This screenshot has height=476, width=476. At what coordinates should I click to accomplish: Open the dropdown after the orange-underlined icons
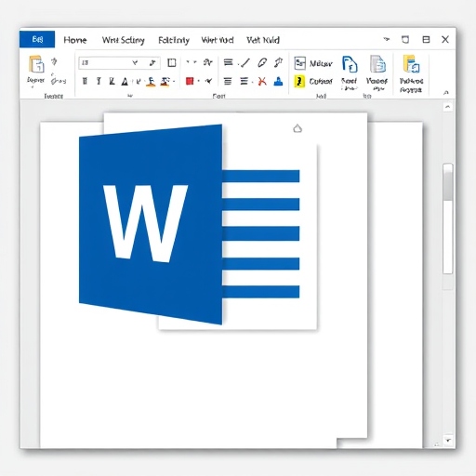(x=174, y=82)
